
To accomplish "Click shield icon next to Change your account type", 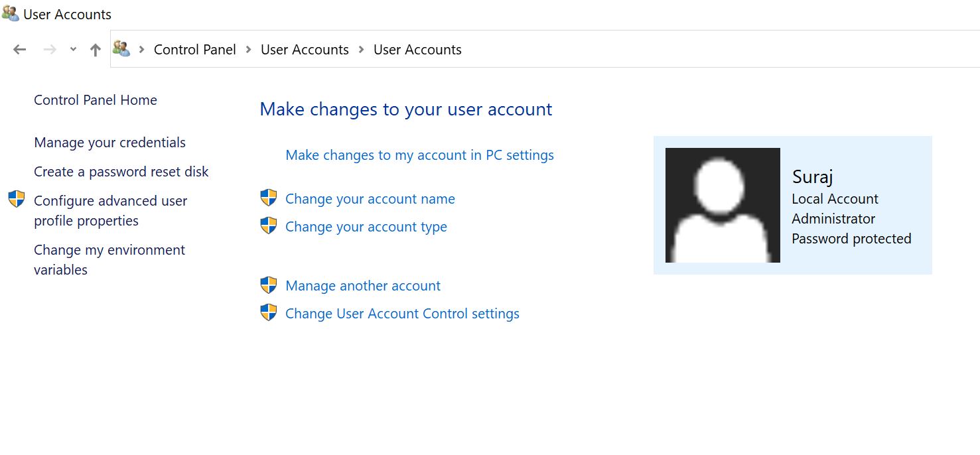I will 268,226.
